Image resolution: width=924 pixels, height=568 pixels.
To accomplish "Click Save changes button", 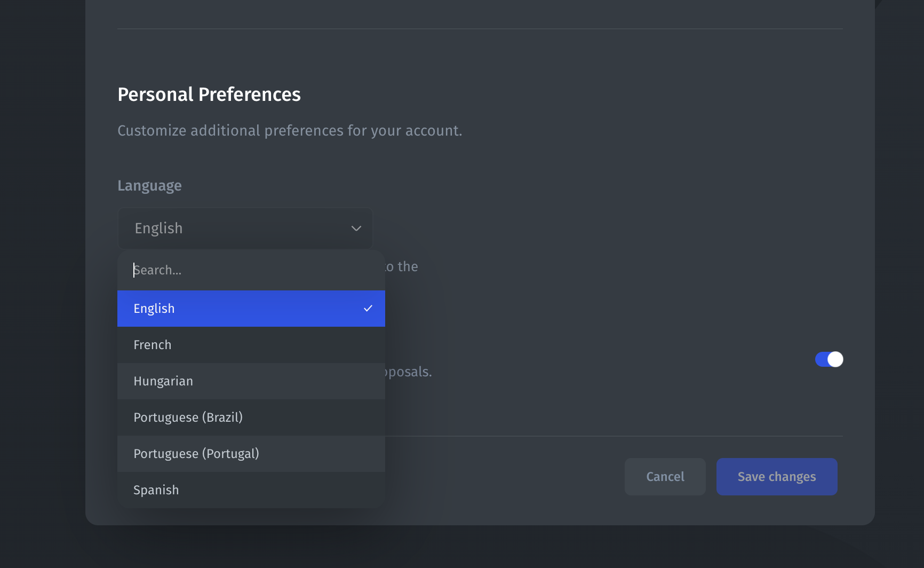I will [x=777, y=477].
